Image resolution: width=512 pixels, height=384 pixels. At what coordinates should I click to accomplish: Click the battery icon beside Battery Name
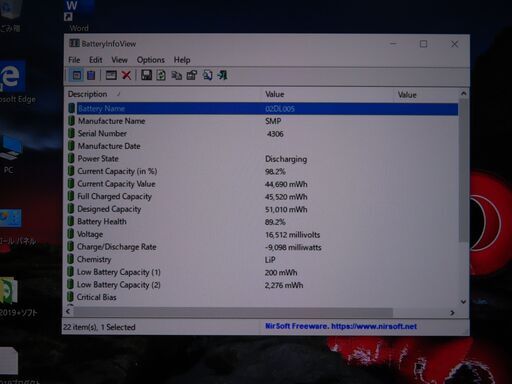pyautogui.click(x=71, y=108)
